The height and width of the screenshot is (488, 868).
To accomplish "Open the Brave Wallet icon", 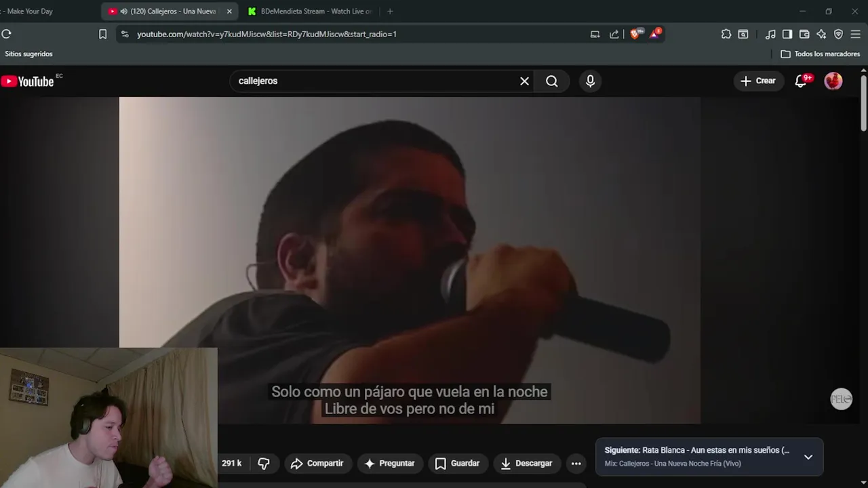I will [x=804, y=34].
